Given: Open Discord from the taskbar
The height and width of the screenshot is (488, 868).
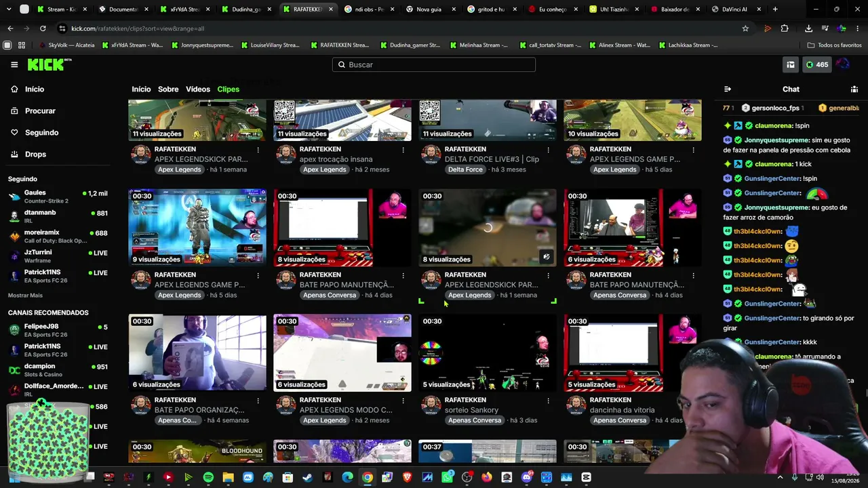Looking at the screenshot, I should 527,477.
